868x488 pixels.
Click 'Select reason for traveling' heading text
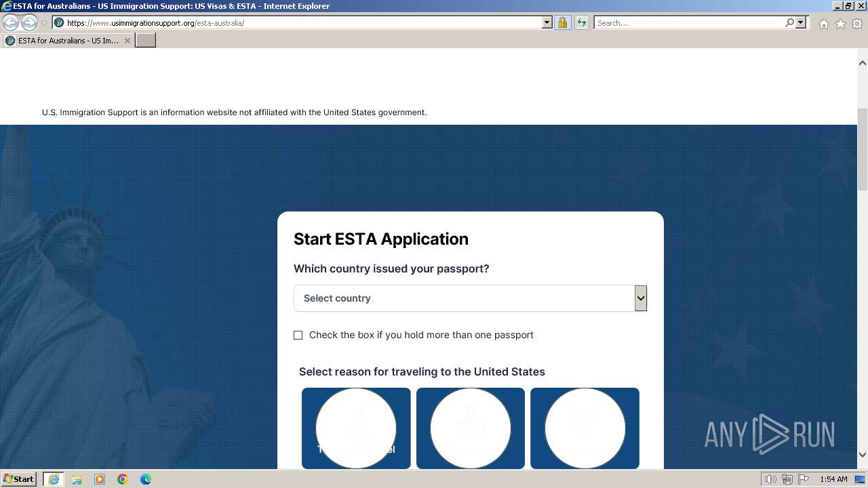click(x=422, y=371)
